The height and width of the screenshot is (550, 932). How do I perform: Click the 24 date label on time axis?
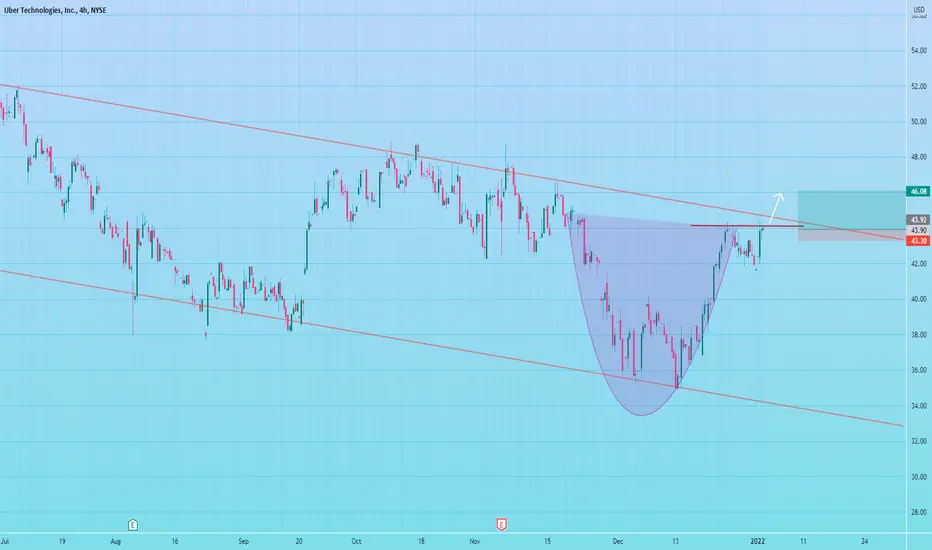click(x=865, y=542)
